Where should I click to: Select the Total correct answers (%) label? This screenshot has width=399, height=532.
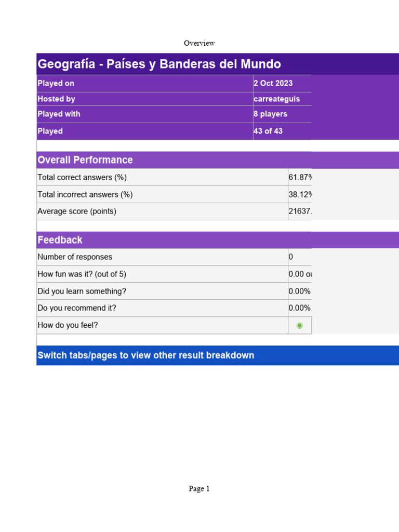coord(82,178)
